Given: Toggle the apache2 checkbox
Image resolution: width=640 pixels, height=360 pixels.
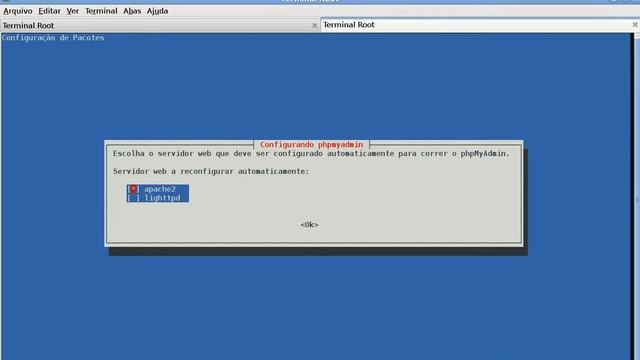Looking at the screenshot, I should click(133, 189).
